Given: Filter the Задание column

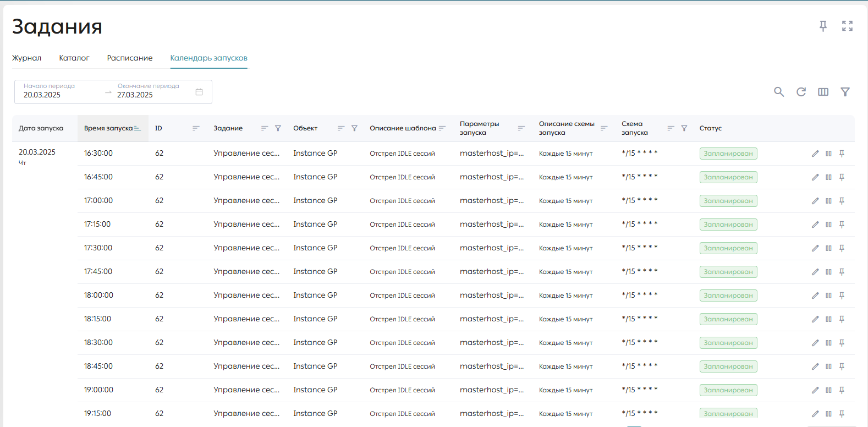Looking at the screenshot, I should pos(278,128).
